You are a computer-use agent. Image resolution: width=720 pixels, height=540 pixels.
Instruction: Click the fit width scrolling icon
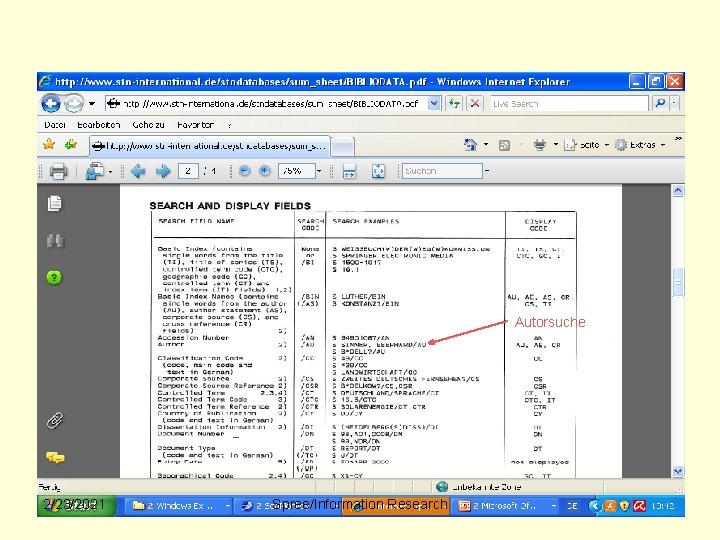pyautogui.click(x=349, y=171)
